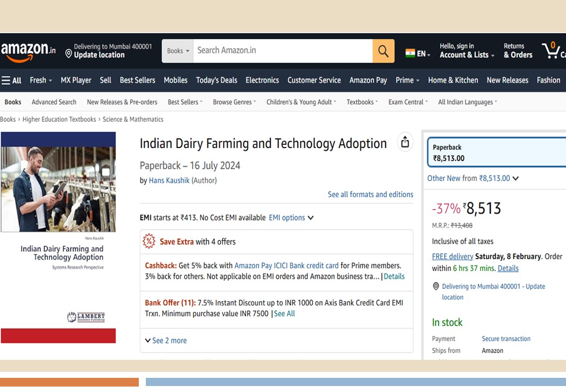Image resolution: width=566 pixels, height=392 pixels.
Task: Open New Releases & Pre-orders
Action: point(122,102)
